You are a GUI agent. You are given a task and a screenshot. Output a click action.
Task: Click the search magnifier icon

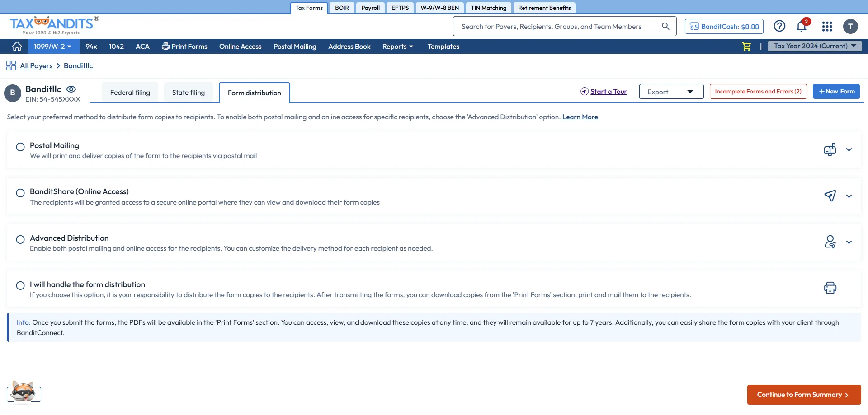coord(665,26)
